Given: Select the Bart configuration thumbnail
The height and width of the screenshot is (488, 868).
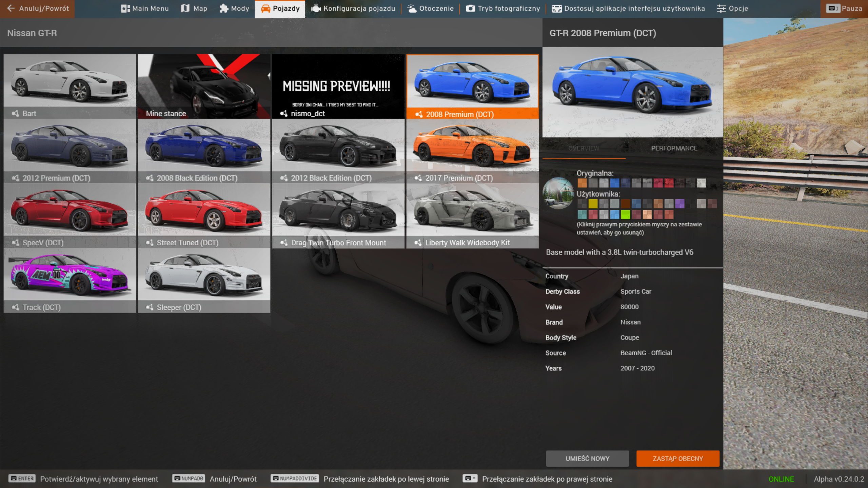Looking at the screenshot, I should [x=70, y=86].
